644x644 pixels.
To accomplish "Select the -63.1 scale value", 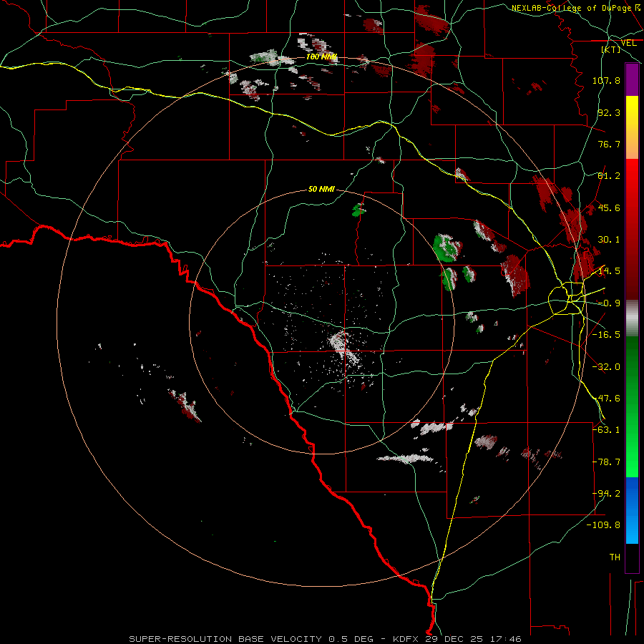I will (606, 430).
